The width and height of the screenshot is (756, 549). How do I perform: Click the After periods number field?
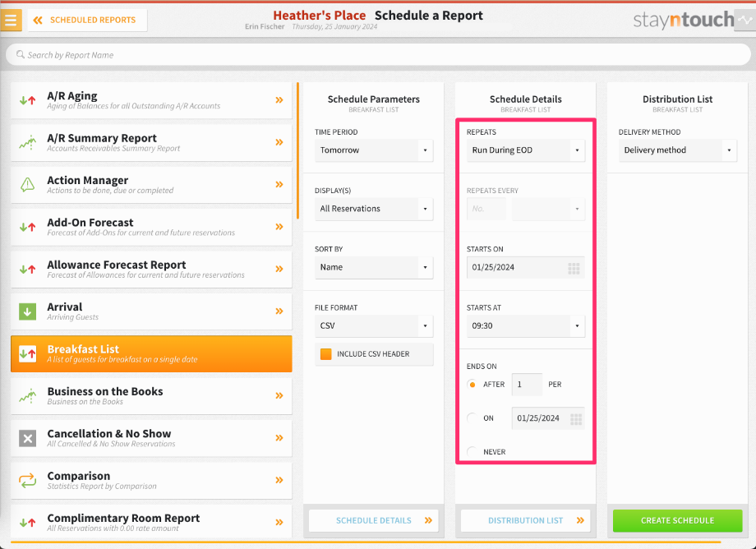527,385
